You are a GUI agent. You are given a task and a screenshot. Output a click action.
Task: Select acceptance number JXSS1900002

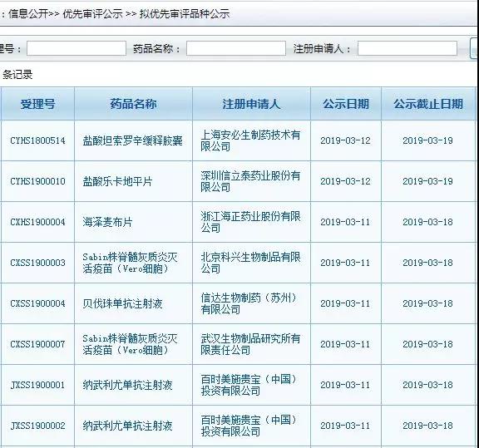coord(37,426)
